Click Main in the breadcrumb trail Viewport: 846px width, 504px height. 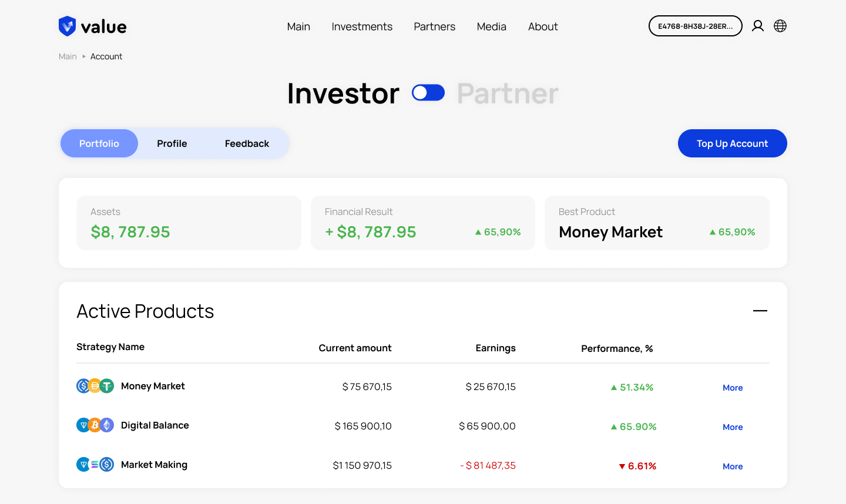(x=67, y=56)
